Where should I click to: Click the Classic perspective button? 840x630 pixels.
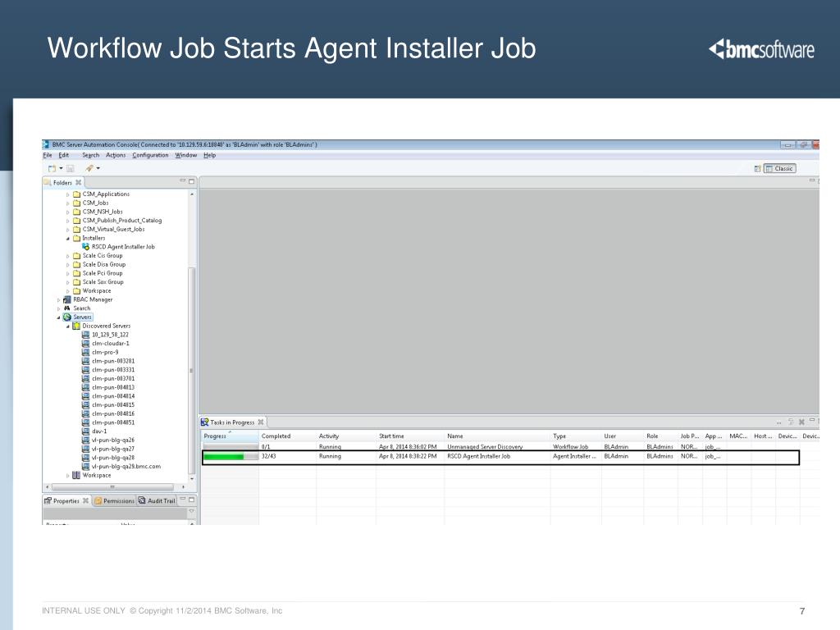pos(780,169)
